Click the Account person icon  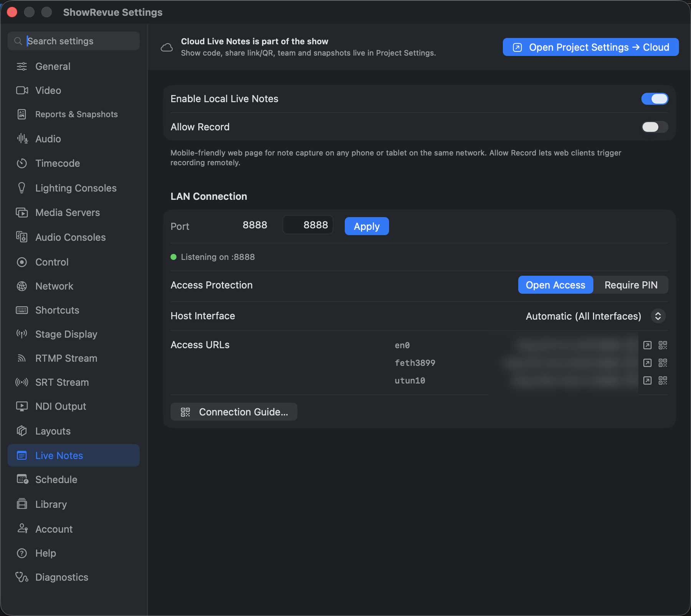22,529
